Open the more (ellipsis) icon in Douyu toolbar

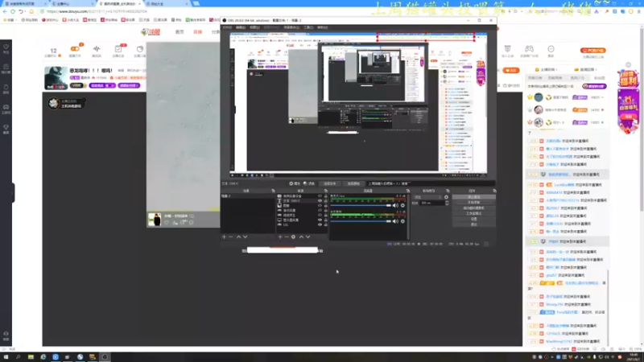(551, 51)
